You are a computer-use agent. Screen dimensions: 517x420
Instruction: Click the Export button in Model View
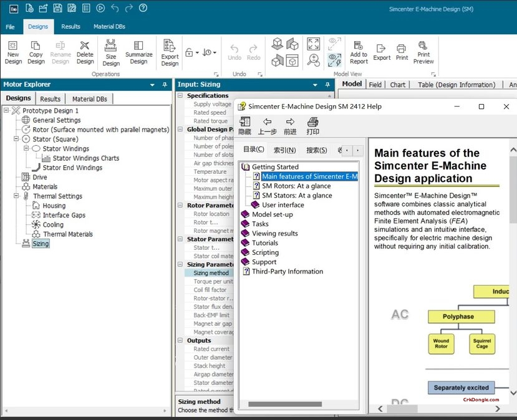382,53
